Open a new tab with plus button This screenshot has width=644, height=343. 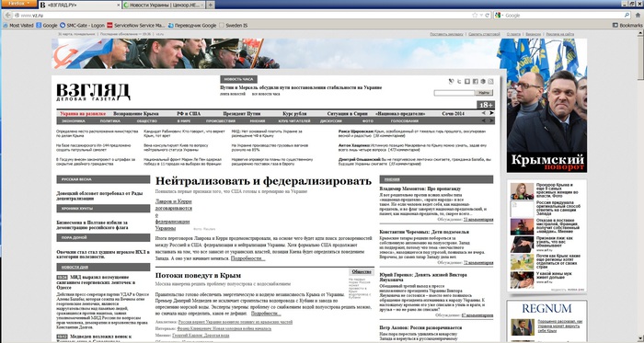coord(210,5)
